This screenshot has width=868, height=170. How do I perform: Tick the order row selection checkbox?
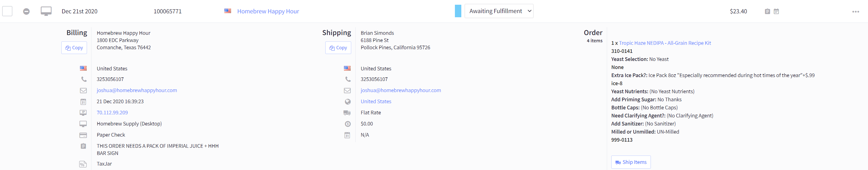8,11
